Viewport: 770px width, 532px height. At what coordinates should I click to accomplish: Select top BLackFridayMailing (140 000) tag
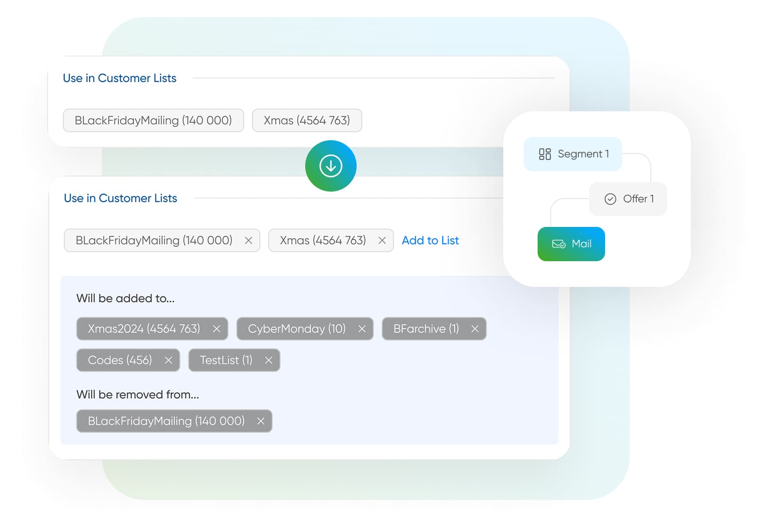click(x=153, y=120)
